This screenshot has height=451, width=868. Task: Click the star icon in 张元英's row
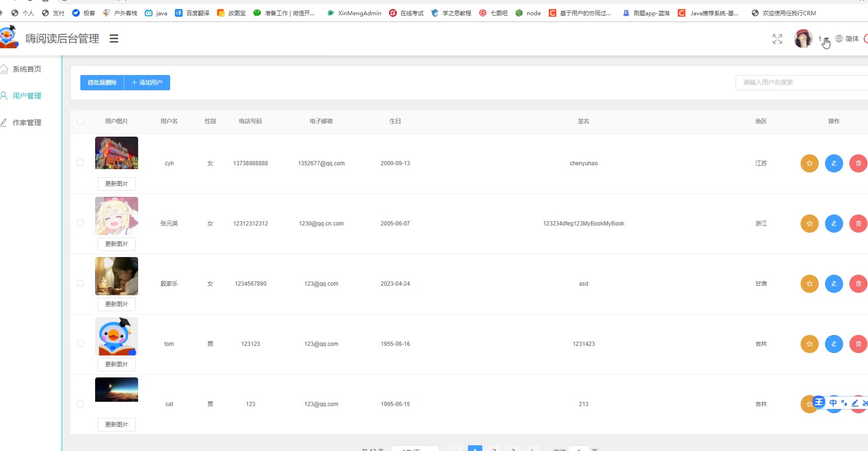[x=810, y=224]
